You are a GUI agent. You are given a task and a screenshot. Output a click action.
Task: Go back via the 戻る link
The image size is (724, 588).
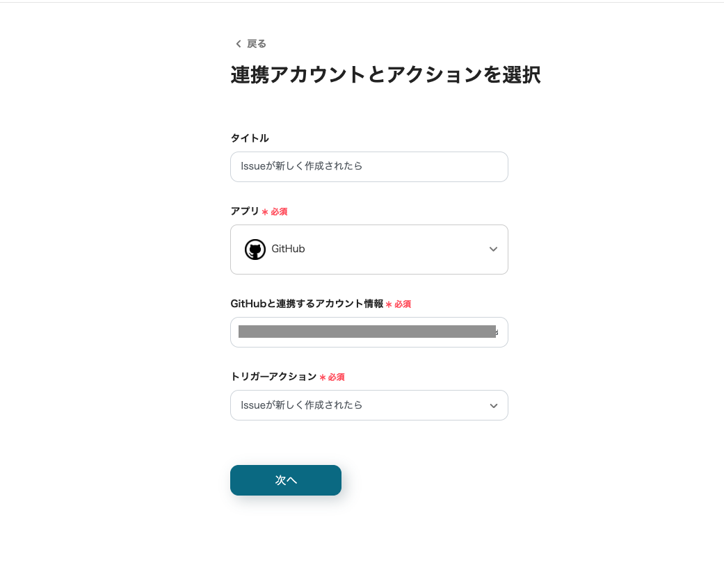click(x=256, y=44)
